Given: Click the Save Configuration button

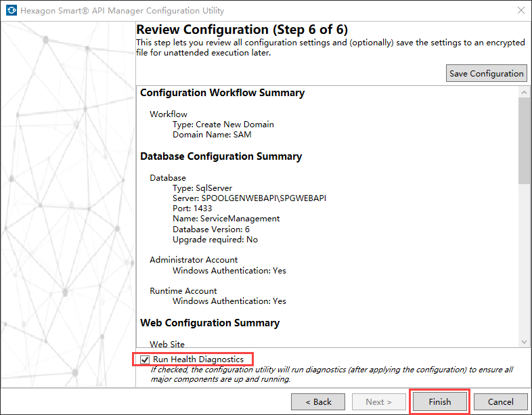Looking at the screenshot, I should coord(487,73).
